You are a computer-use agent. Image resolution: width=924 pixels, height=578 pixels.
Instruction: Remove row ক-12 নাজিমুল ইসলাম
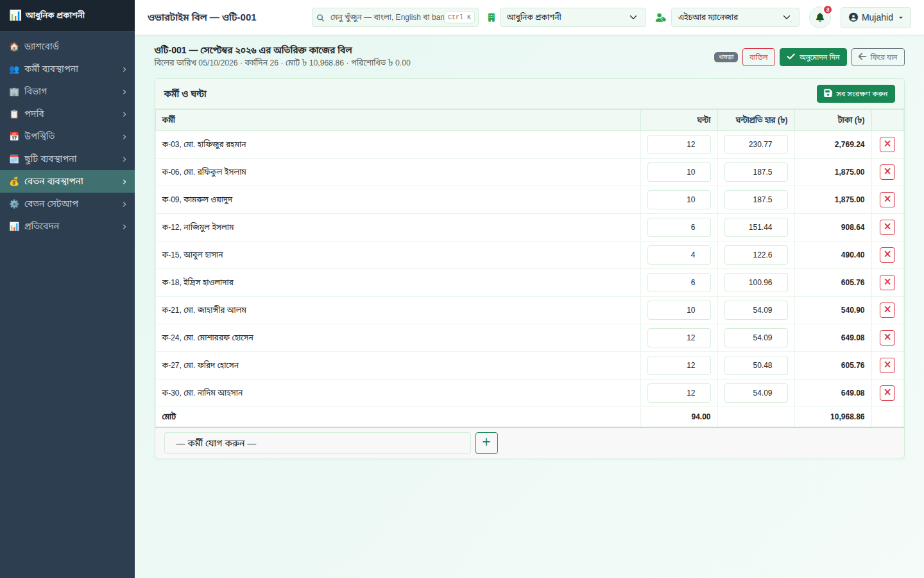887,227
